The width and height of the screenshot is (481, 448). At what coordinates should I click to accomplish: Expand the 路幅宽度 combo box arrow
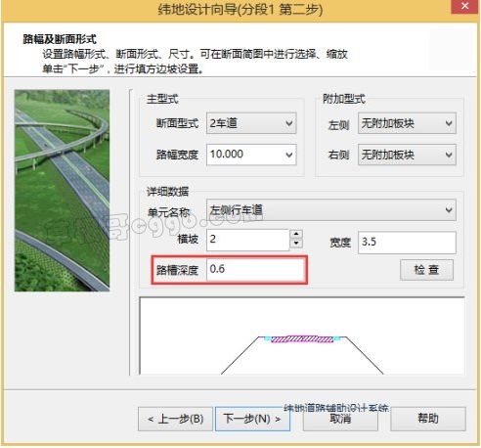click(288, 155)
